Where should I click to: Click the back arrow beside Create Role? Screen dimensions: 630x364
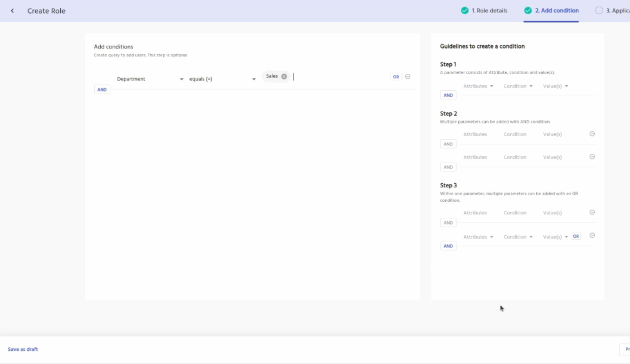[12, 11]
